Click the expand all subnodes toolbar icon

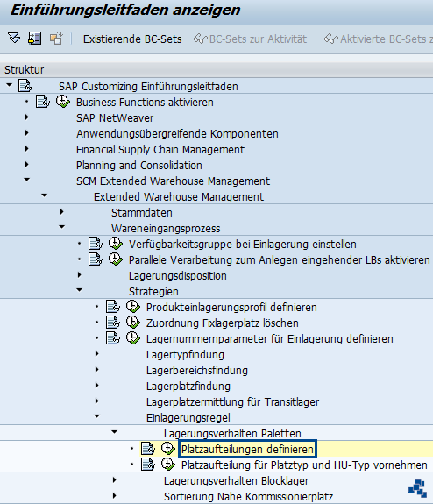tap(14, 39)
